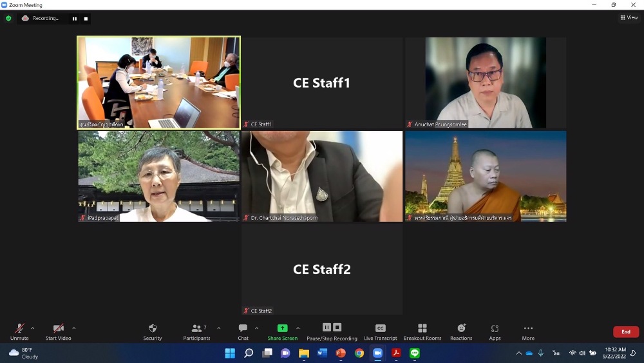This screenshot has width=644, height=363.
Task: Click the red End meeting button
Action: [625, 331]
